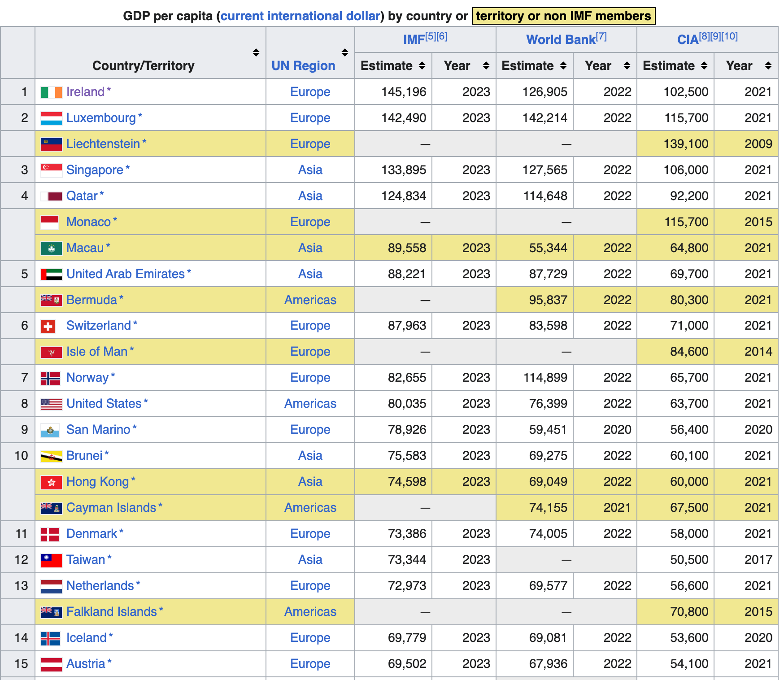Sort by World Bank Estimate column arrows
Screen dimensions: 784x680
point(563,66)
